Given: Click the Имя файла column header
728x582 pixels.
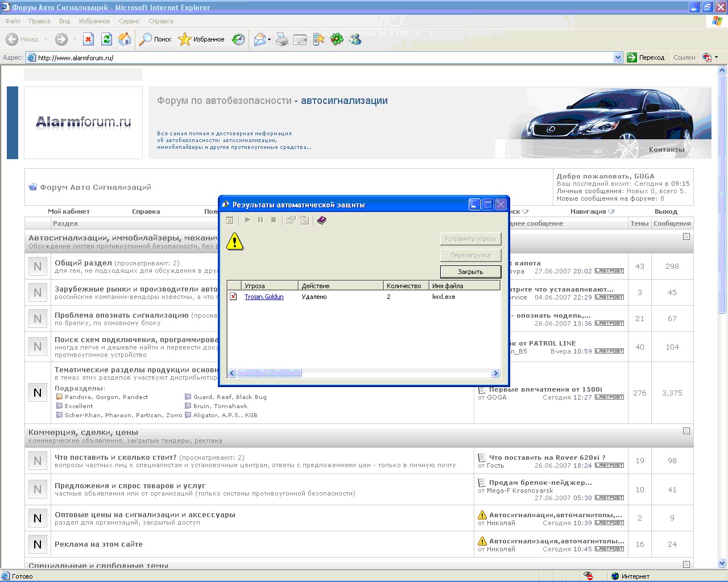Looking at the screenshot, I should click(464, 285).
